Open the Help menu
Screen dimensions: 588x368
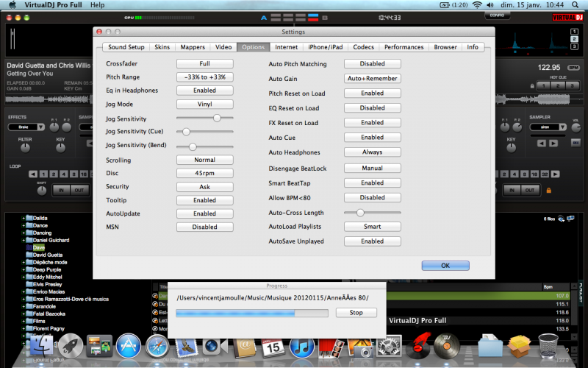pyautogui.click(x=97, y=4)
